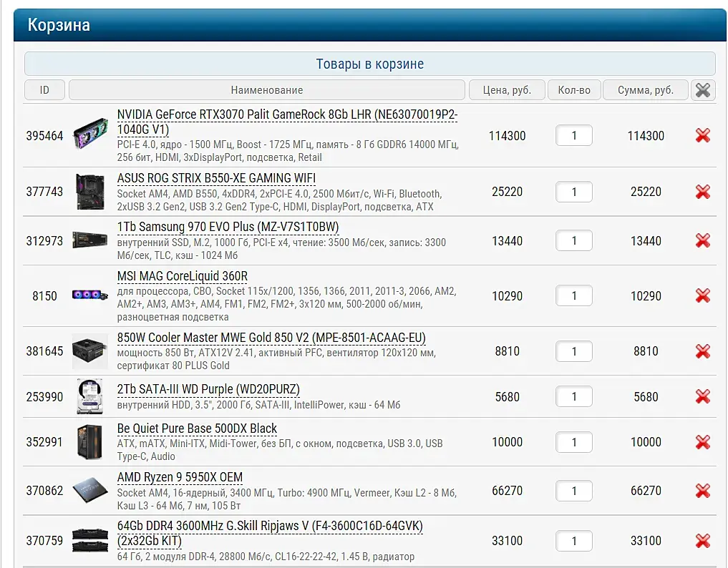Viewport: 728px width, 568px height.
Task: Open Be Quiet case thumbnail
Action: pyautogui.click(x=89, y=442)
